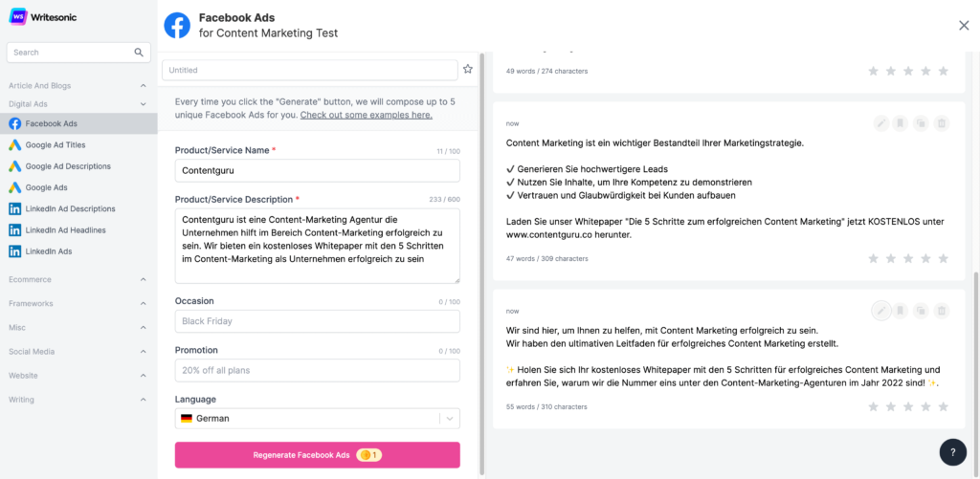The image size is (980, 479).
Task: Delete the ad starting 'Wir sind hier'
Action: click(941, 311)
